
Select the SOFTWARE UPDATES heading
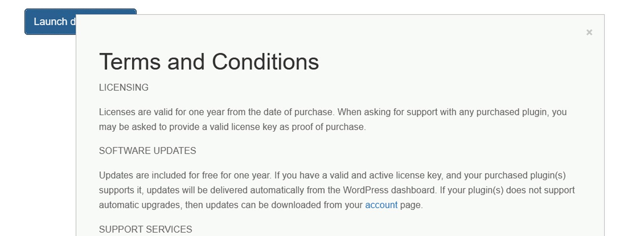[147, 151]
